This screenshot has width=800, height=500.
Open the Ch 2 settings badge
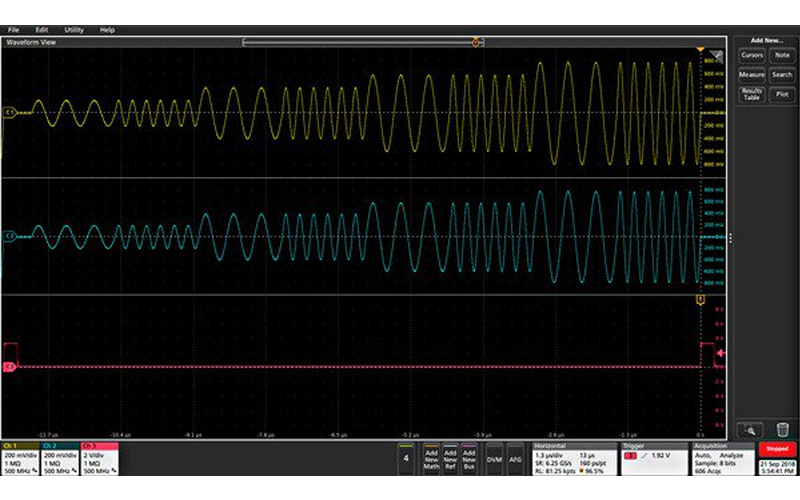(60, 459)
